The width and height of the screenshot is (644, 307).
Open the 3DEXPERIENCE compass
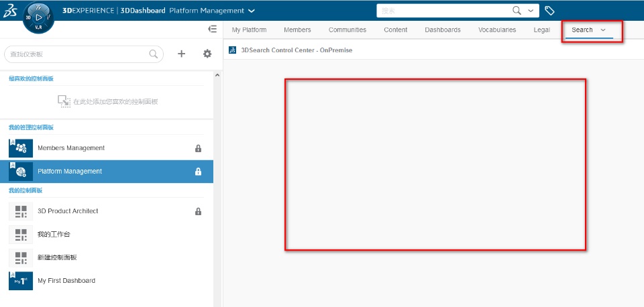point(38,17)
